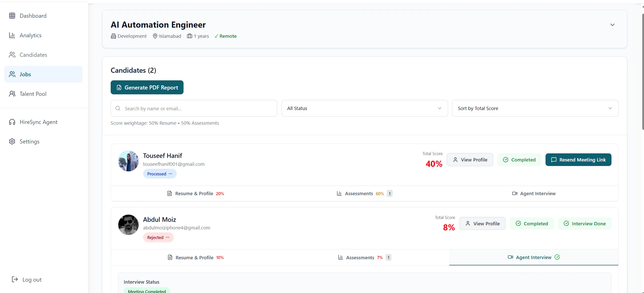The image size is (644, 293).
Task: Open Talent Pool section
Action: (43, 94)
